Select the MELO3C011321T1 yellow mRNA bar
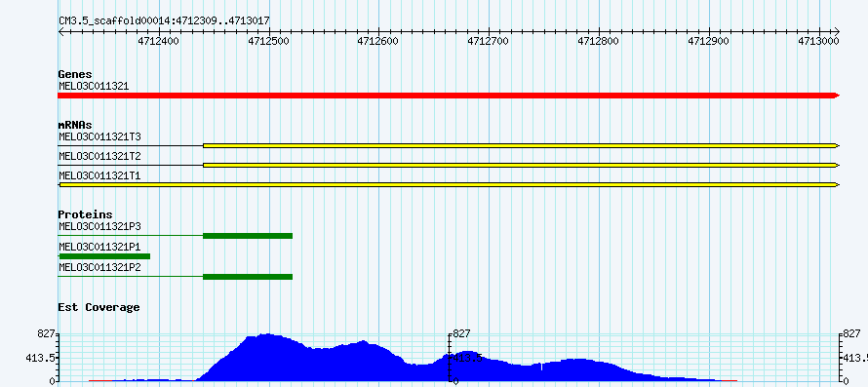Image resolution: width=868 pixels, height=387 pixels. pos(449,185)
